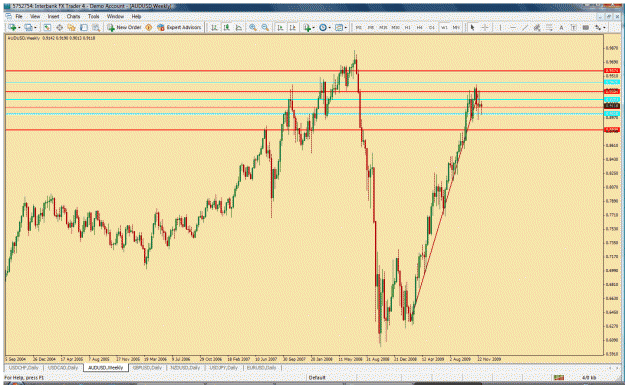The image size is (625, 385).
Task: Open the Tools menu
Action: tap(94, 16)
